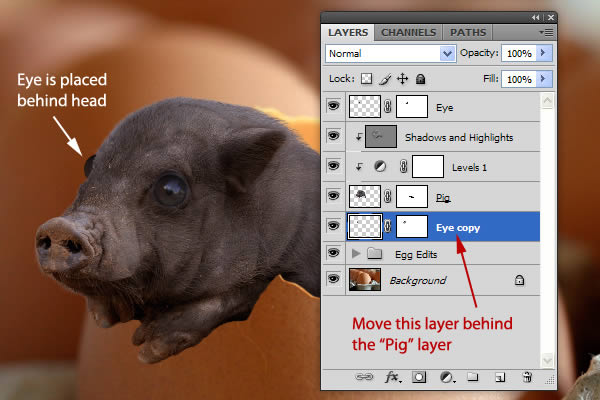Select the Eye copy layer thumbnail
Image resolution: width=600 pixels, height=400 pixels.
pos(365,226)
